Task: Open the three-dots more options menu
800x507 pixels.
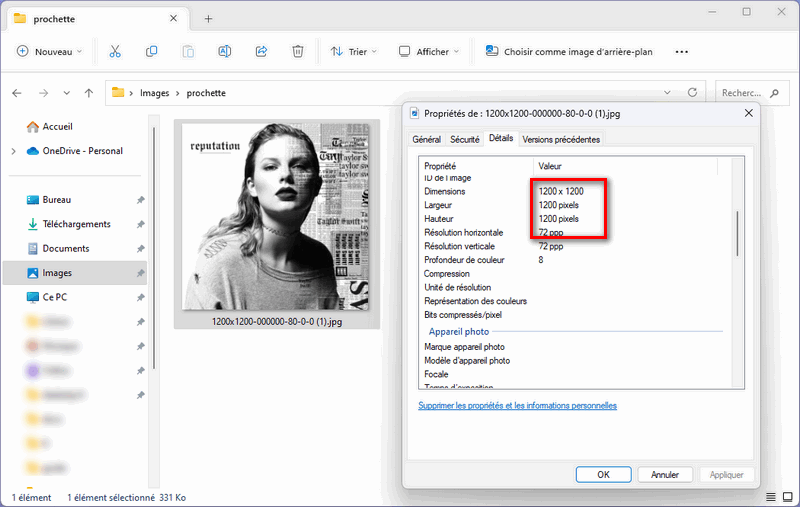Action: (682, 52)
